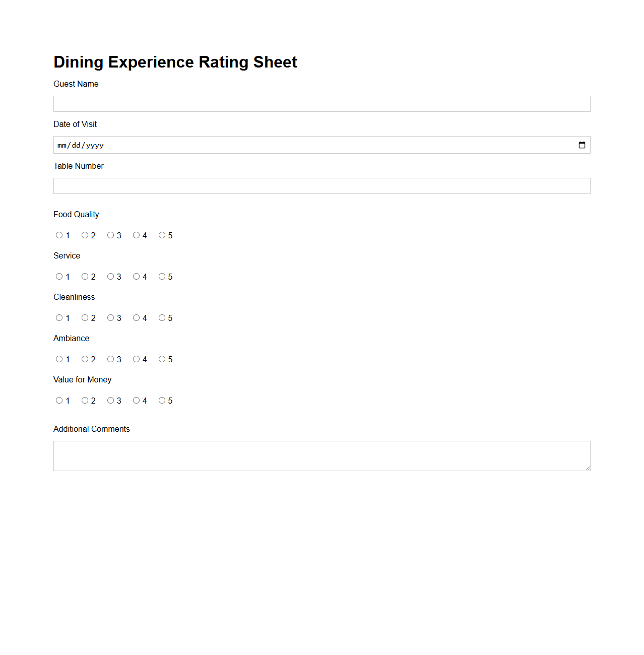Select rating 5 for Value for Money
This screenshot has width=644, height=655.
[x=162, y=400]
